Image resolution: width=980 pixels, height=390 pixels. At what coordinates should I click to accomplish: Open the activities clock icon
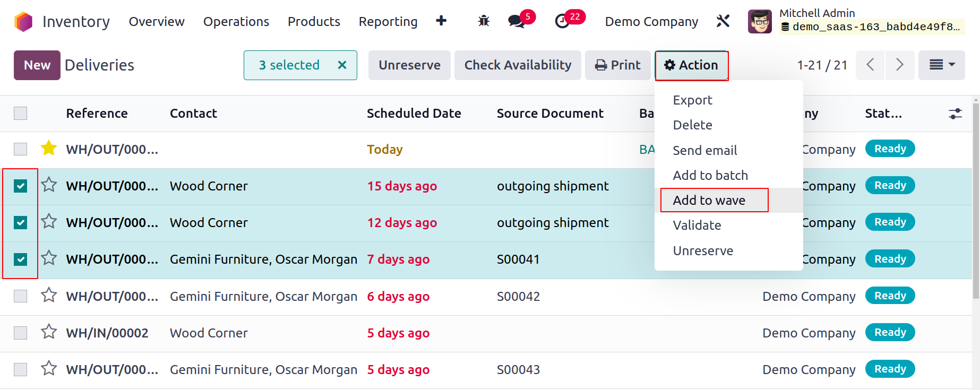pos(562,21)
